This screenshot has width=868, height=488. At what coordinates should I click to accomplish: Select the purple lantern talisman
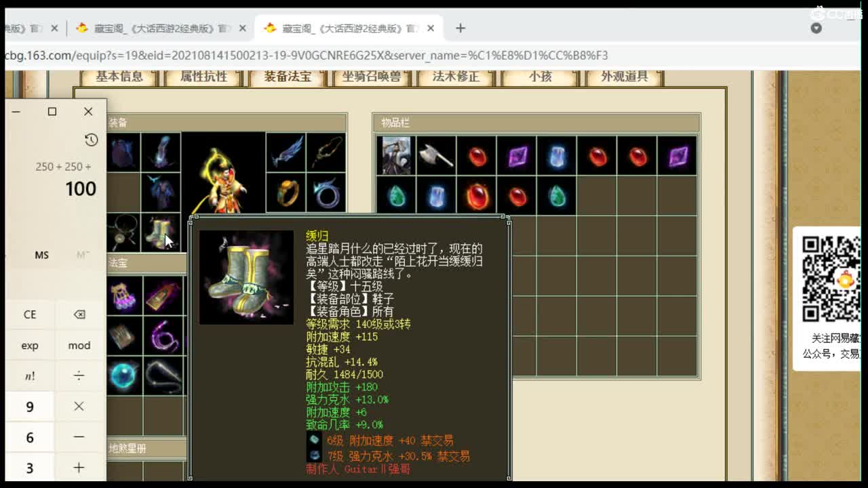coord(123,295)
